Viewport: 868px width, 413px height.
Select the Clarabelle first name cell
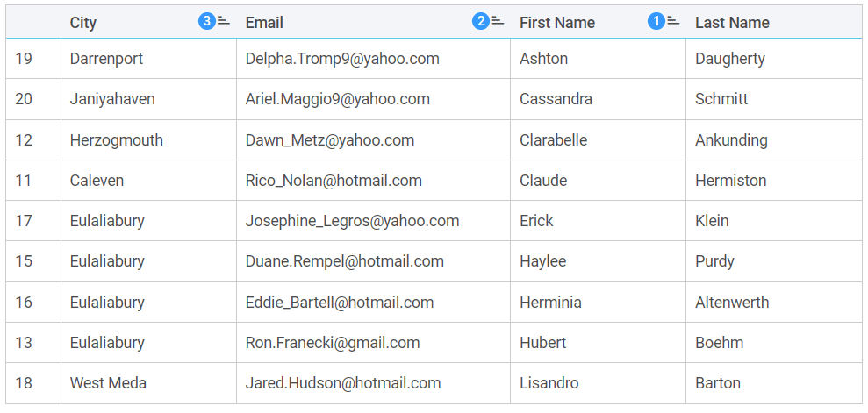point(553,140)
